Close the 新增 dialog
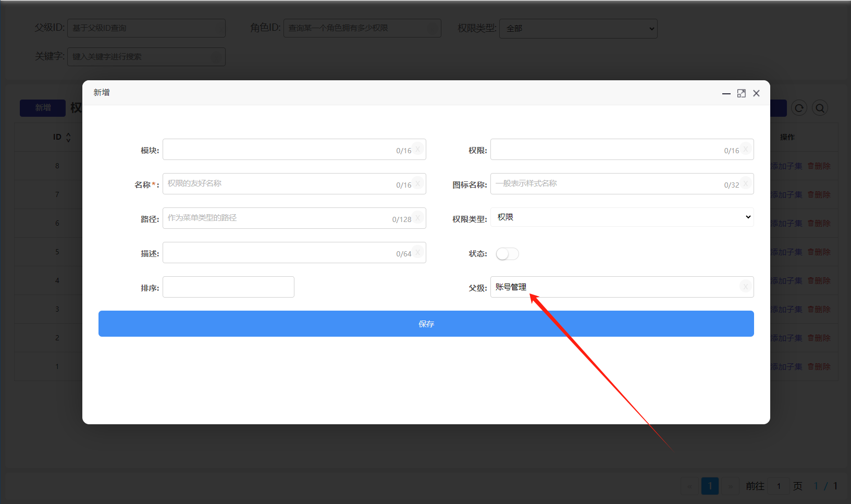Viewport: 851px width, 504px height. pos(756,93)
